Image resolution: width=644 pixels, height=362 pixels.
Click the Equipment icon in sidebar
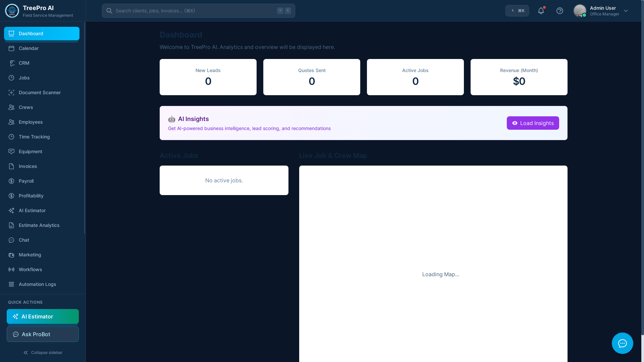click(x=11, y=152)
